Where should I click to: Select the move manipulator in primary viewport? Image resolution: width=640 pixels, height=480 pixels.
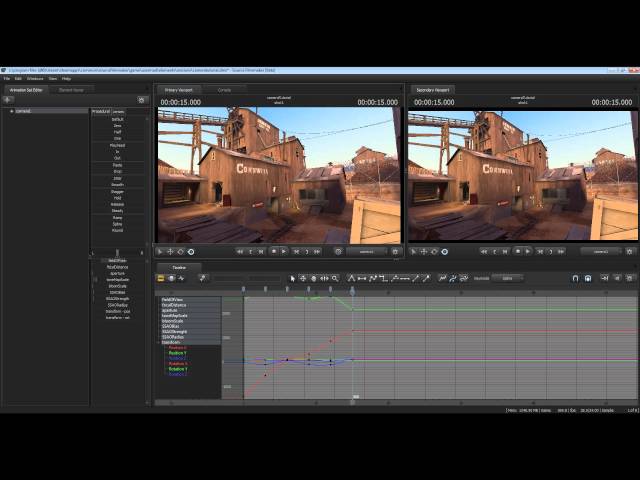[x=170, y=252]
